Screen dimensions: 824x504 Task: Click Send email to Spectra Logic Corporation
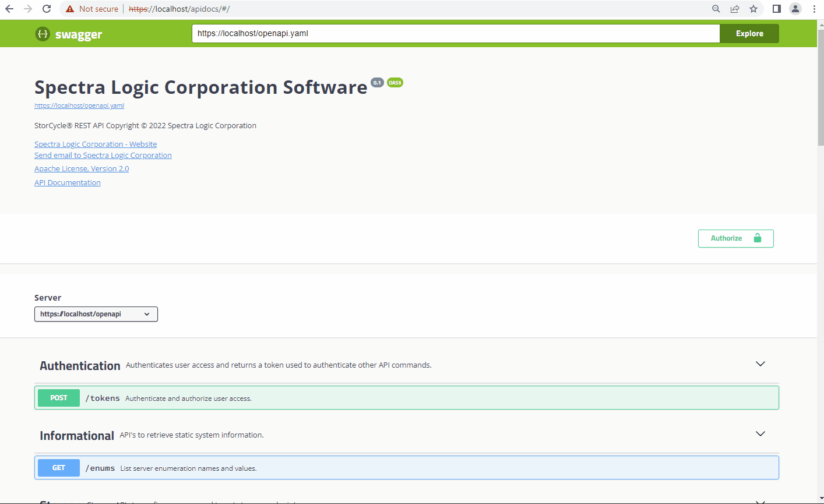click(x=103, y=155)
